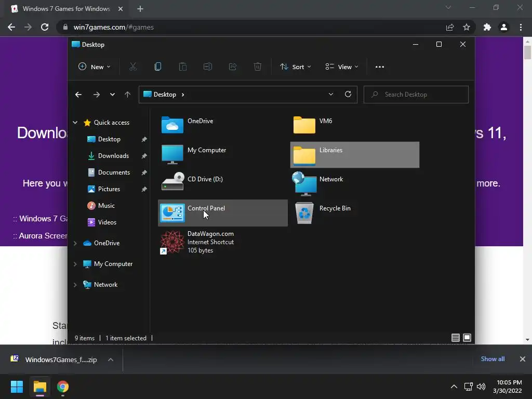Click Chrome share page icon

point(450,27)
